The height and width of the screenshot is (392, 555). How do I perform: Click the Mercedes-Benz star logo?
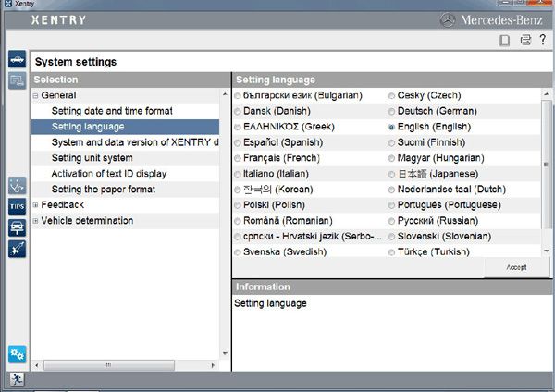(x=448, y=20)
